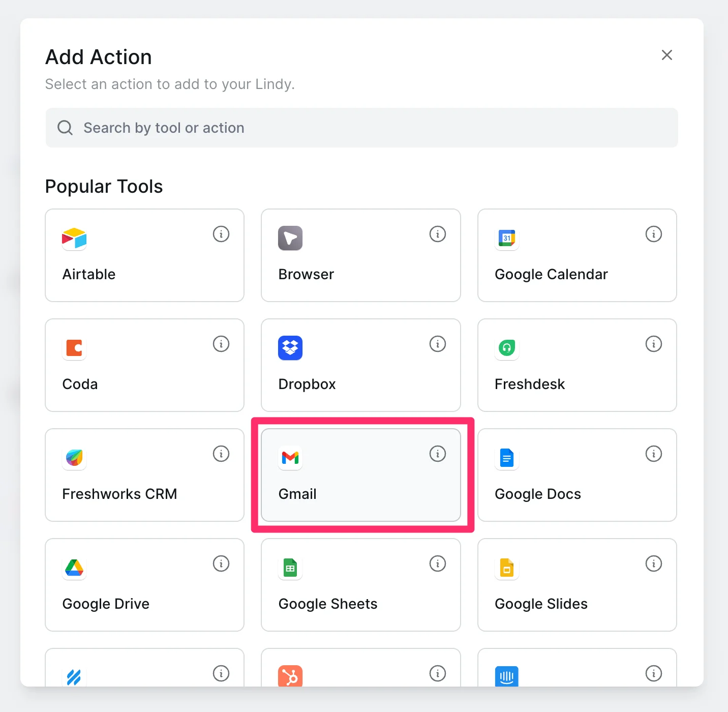
Task: Pick the Google Calendar label
Action: 551,275
